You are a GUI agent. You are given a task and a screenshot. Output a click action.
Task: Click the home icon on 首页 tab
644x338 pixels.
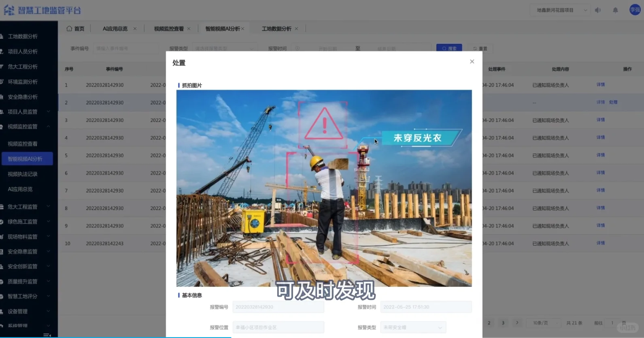click(x=69, y=28)
